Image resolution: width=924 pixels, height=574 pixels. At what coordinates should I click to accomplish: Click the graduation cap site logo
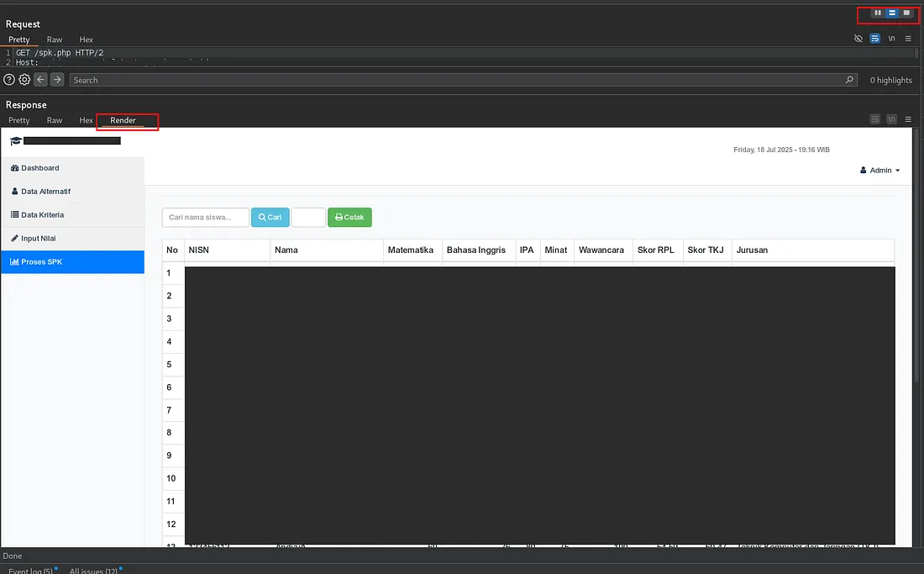(x=16, y=141)
